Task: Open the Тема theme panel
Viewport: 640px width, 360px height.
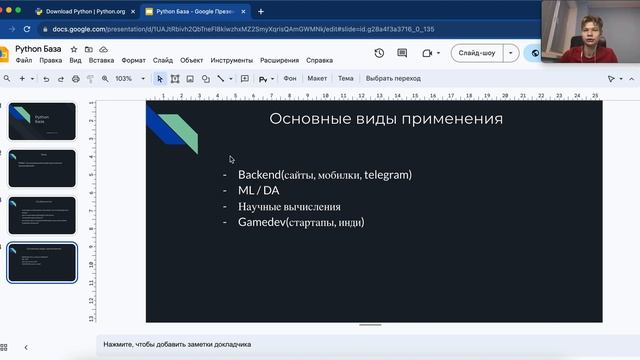Action: [x=346, y=78]
